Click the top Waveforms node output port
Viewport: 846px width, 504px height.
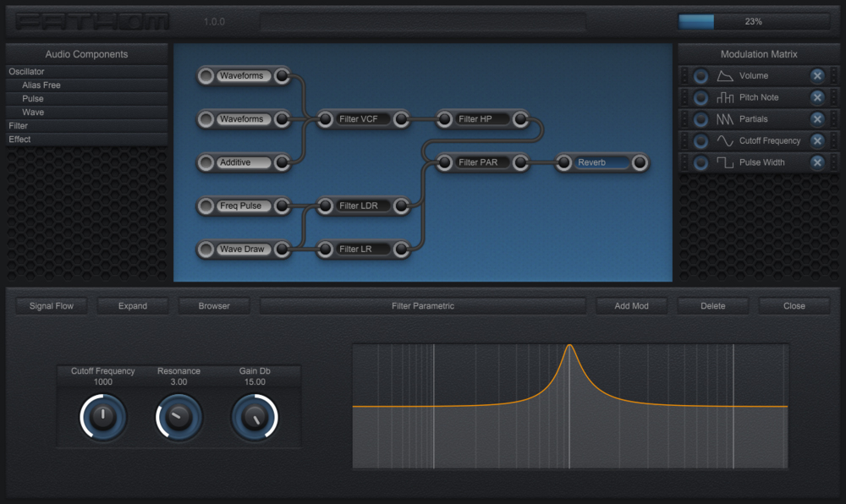tap(282, 76)
